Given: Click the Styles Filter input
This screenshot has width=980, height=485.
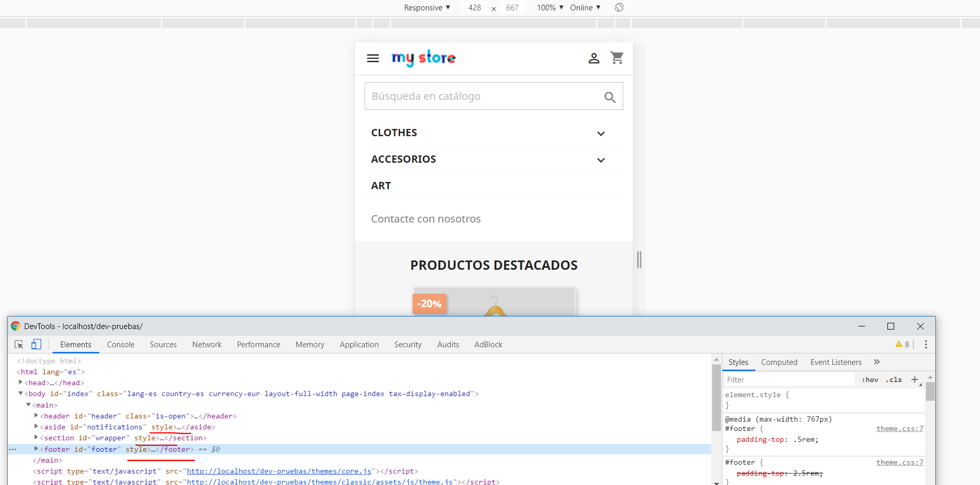Looking at the screenshot, I should [790, 379].
